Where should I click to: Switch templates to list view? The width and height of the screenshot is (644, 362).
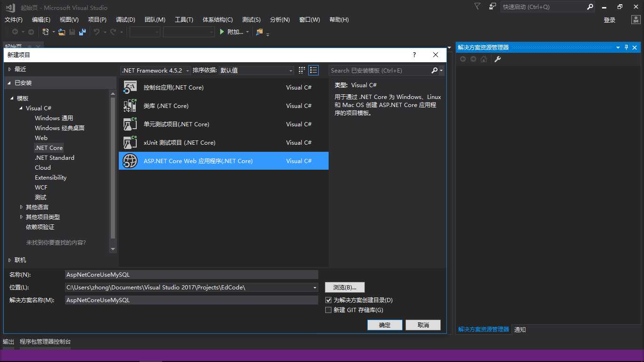314,70
